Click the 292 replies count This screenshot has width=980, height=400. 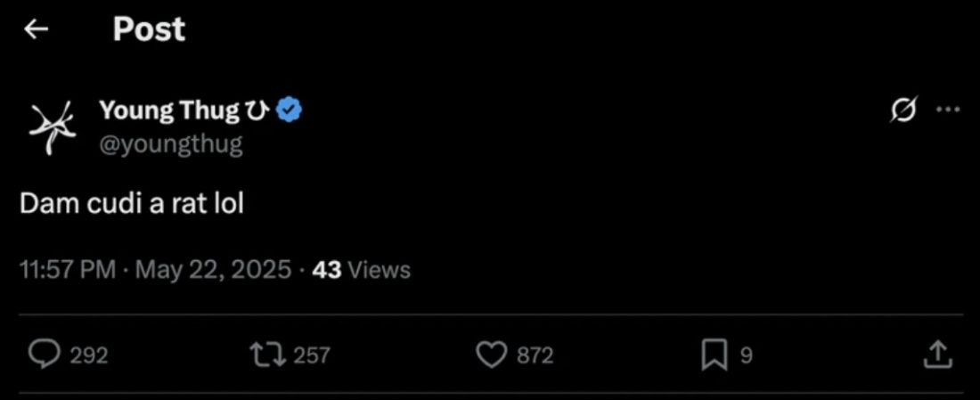89,355
